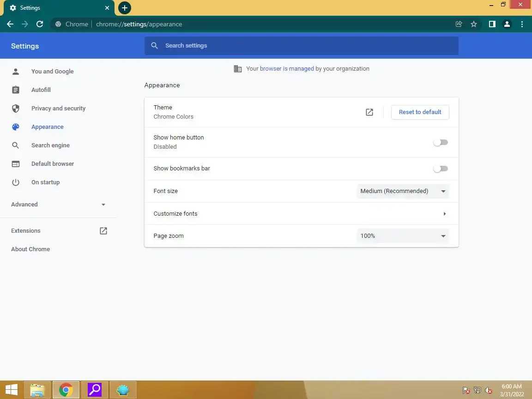
Task: Click the Appearance palette icon
Action: point(16,127)
